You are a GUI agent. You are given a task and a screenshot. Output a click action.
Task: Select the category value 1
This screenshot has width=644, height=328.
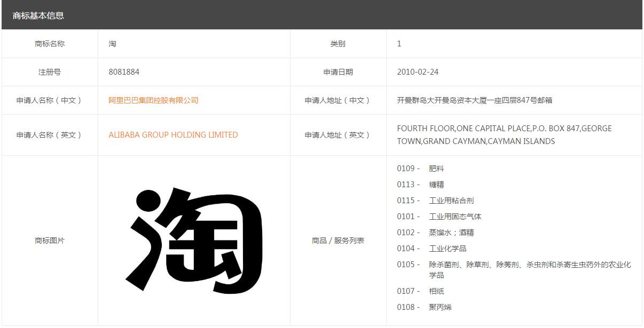pyautogui.click(x=399, y=44)
